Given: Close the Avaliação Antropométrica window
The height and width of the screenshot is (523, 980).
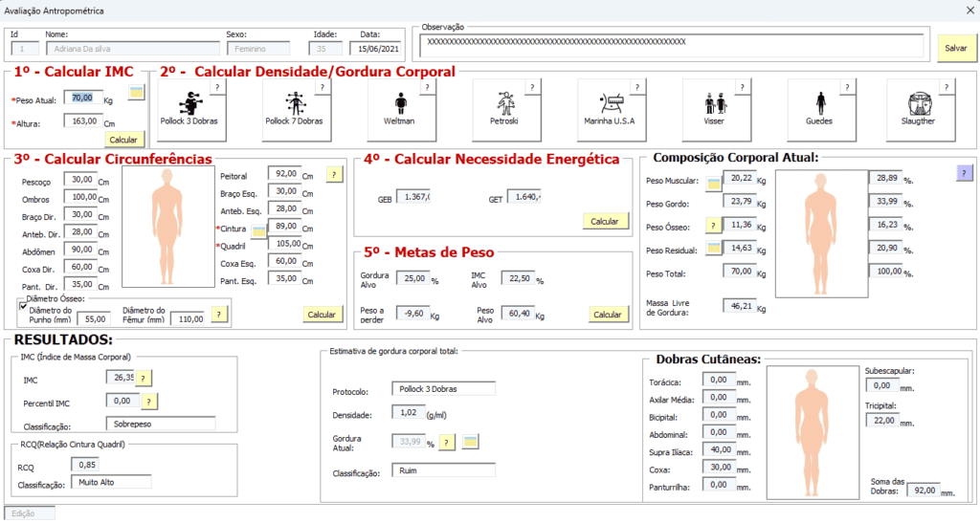Looking at the screenshot, I should tap(969, 11).
